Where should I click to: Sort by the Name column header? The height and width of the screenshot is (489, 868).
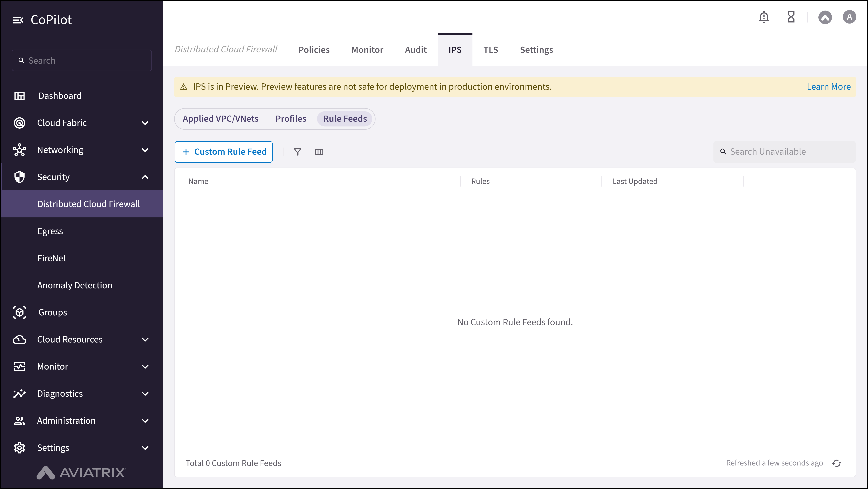[x=198, y=181]
